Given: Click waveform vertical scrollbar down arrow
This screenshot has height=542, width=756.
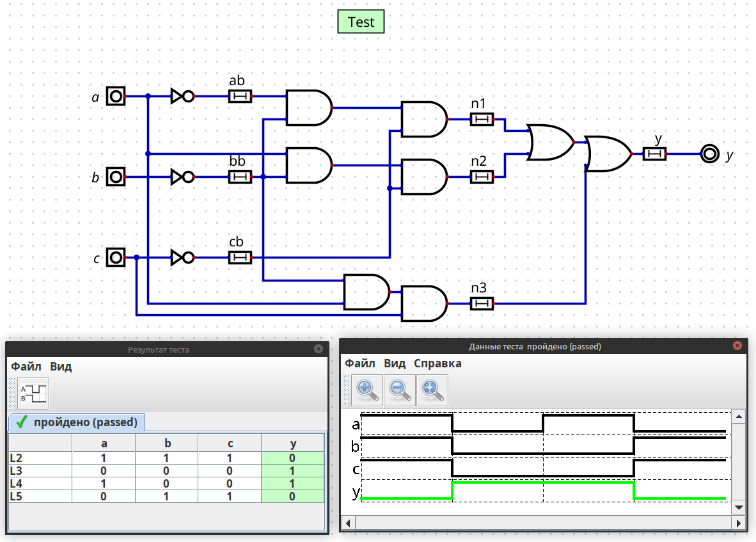Looking at the screenshot, I should click(739, 507).
